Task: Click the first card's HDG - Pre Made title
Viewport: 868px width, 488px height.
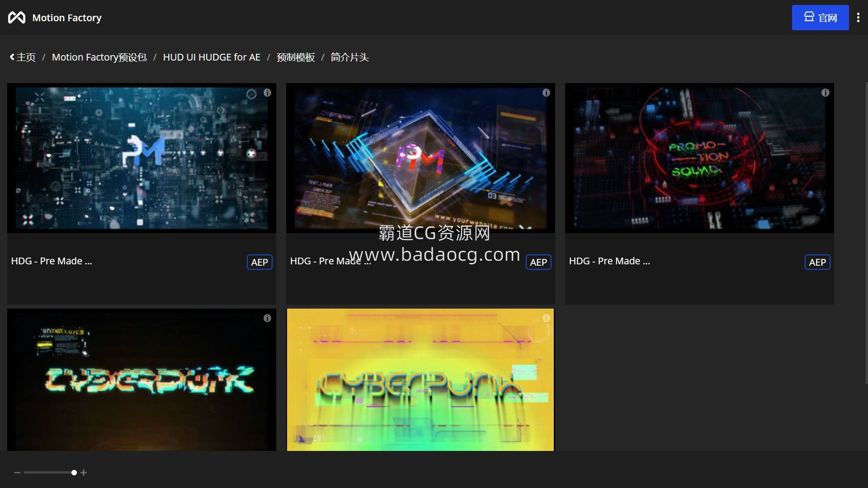Action: [52, 261]
